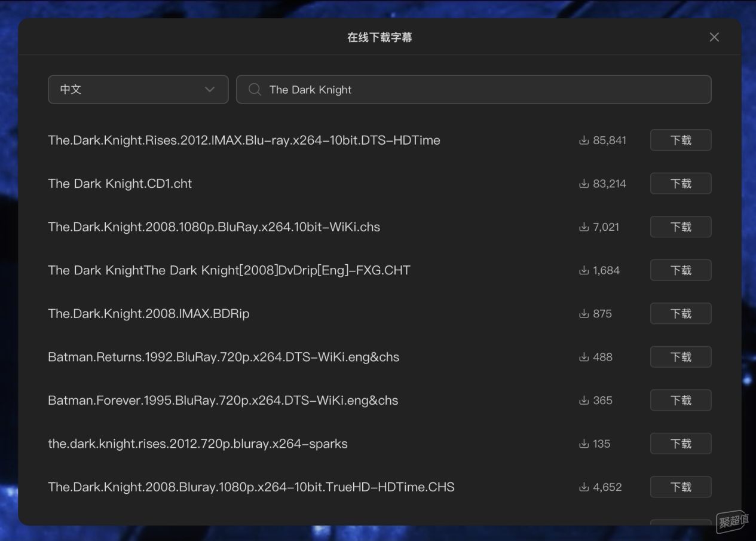This screenshot has width=756, height=541.
Task: Click the magnifier search icon
Action: (x=255, y=90)
